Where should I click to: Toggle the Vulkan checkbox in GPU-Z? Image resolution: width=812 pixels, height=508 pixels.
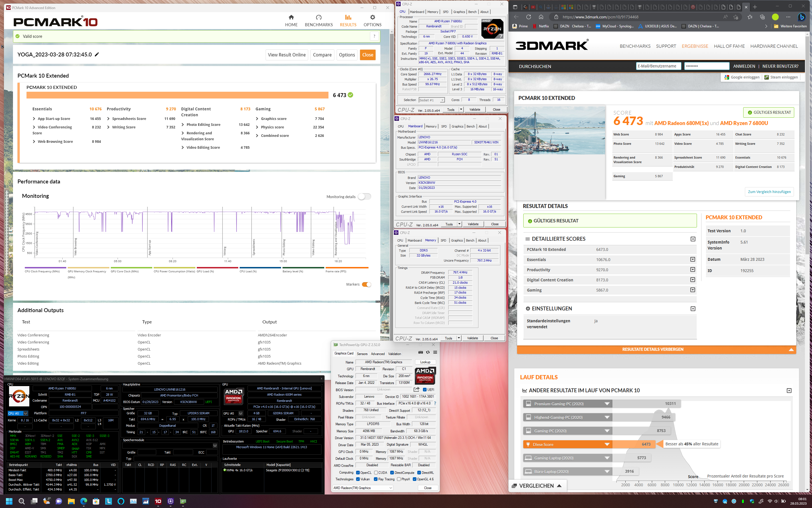(x=358, y=479)
